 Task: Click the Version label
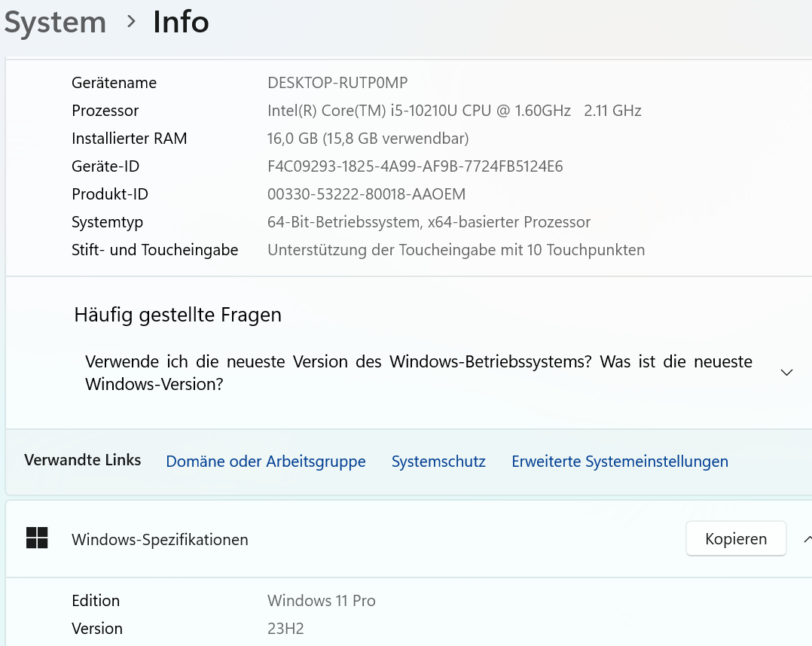(97, 629)
